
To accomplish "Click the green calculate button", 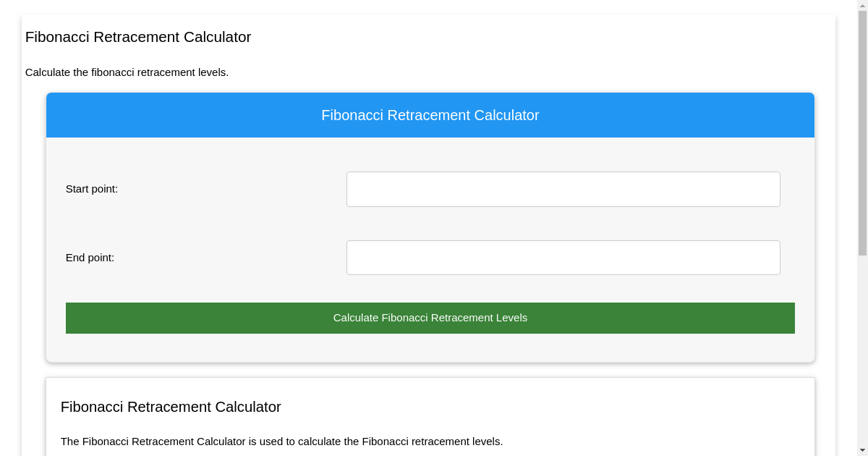I will (x=430, y=318).
